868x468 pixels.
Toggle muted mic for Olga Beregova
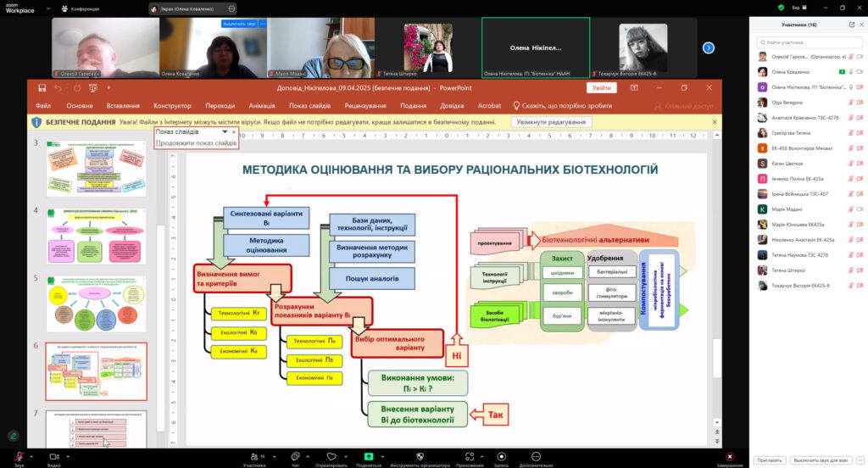pyautogui.click(x=851, y=103)
